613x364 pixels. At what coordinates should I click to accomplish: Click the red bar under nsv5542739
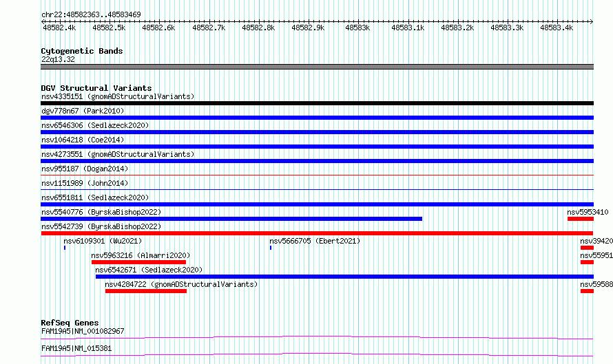point(317,233)
